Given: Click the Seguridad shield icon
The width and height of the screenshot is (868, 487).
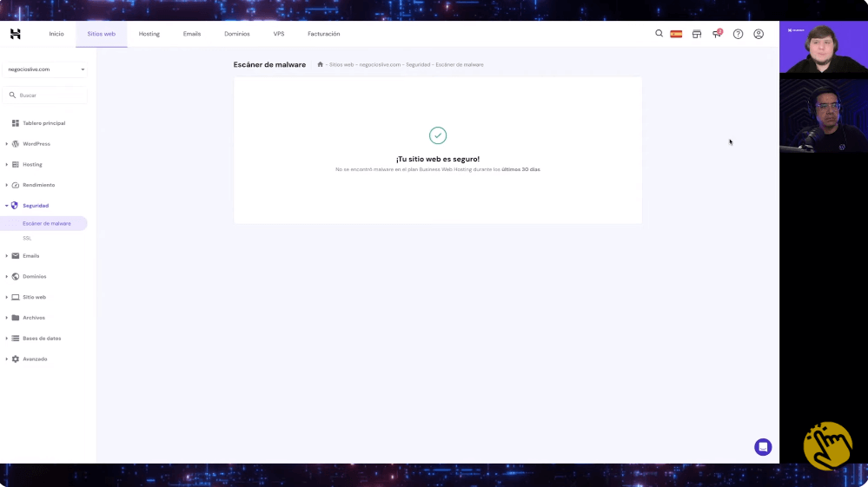Looking at the screenshot, I should [x=15, y=206].
